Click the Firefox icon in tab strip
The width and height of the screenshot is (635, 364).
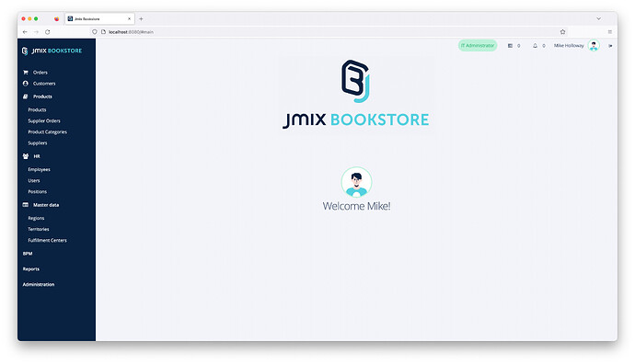(57, 19)
